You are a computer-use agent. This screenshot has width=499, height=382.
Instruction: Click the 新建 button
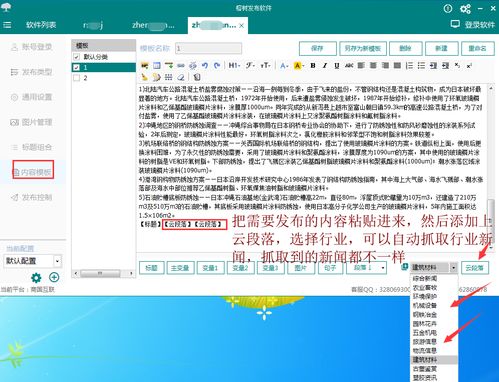442,49
